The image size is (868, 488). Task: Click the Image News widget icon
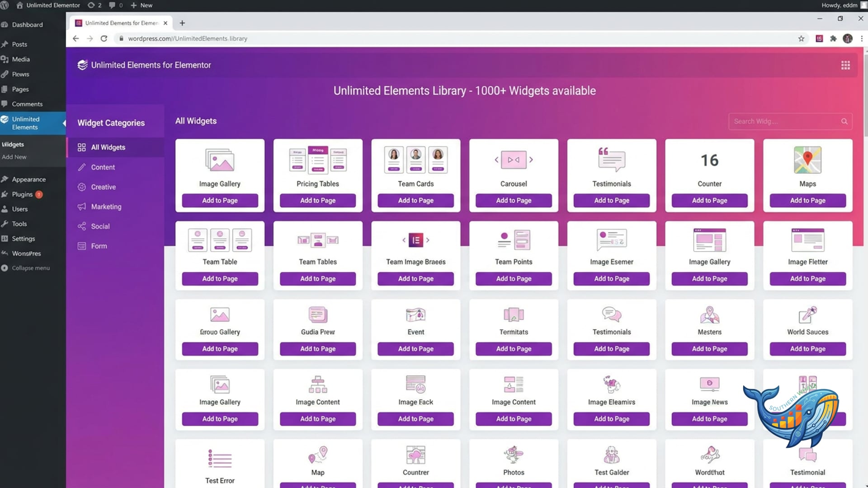tap(709, 384)
